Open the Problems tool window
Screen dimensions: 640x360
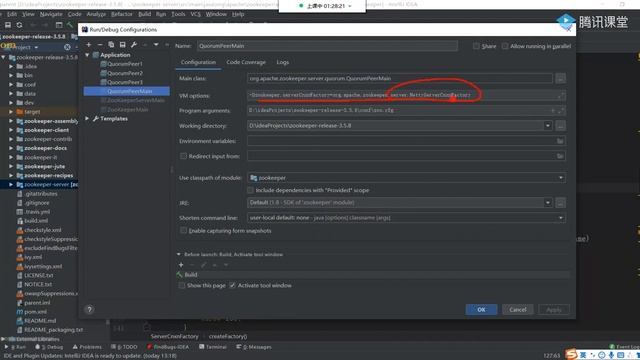point(87,347)
